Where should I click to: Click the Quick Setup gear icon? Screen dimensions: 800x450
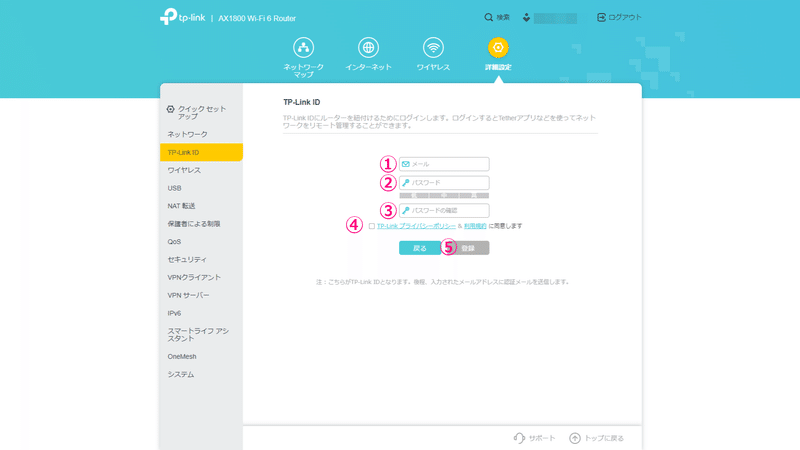170,109
